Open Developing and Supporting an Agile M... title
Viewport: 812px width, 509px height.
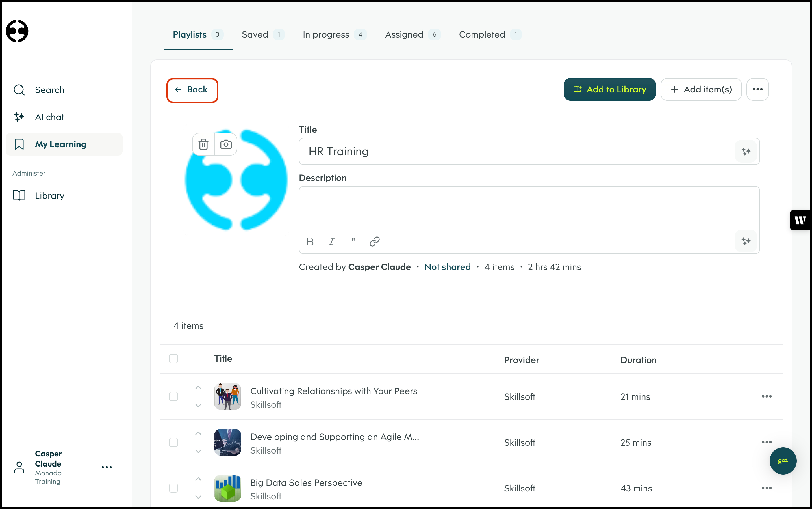coord(335,437)
